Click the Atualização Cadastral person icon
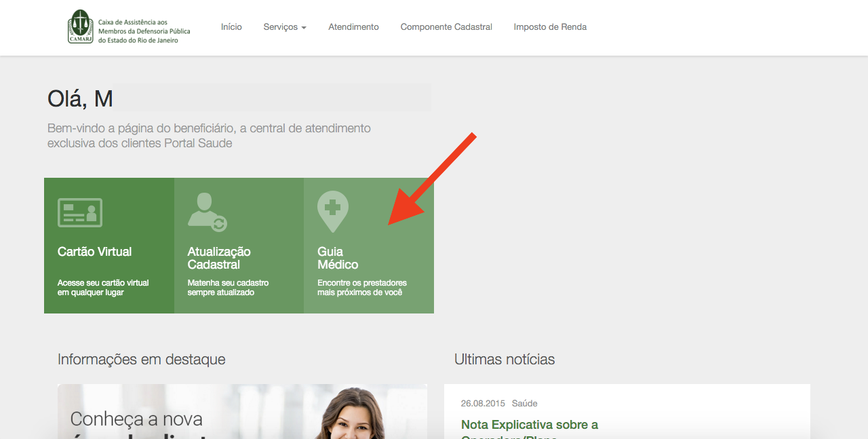 [x=208, y=212]
